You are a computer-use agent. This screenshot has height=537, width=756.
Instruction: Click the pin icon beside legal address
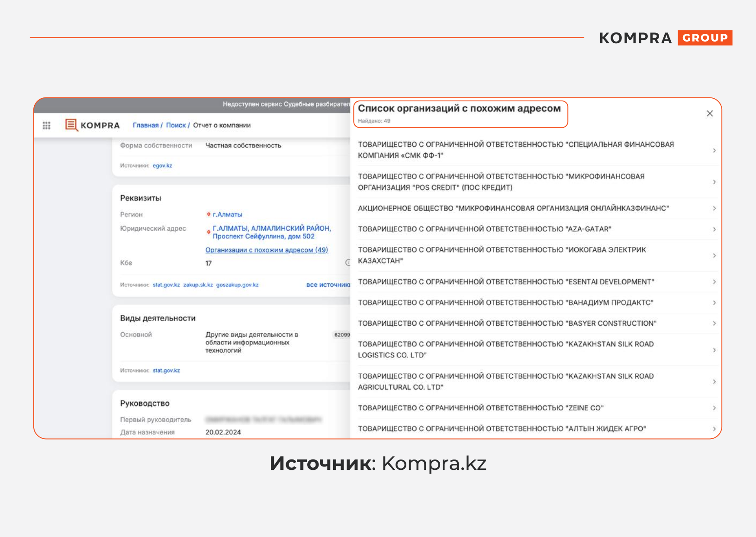[x=209, y=233]
